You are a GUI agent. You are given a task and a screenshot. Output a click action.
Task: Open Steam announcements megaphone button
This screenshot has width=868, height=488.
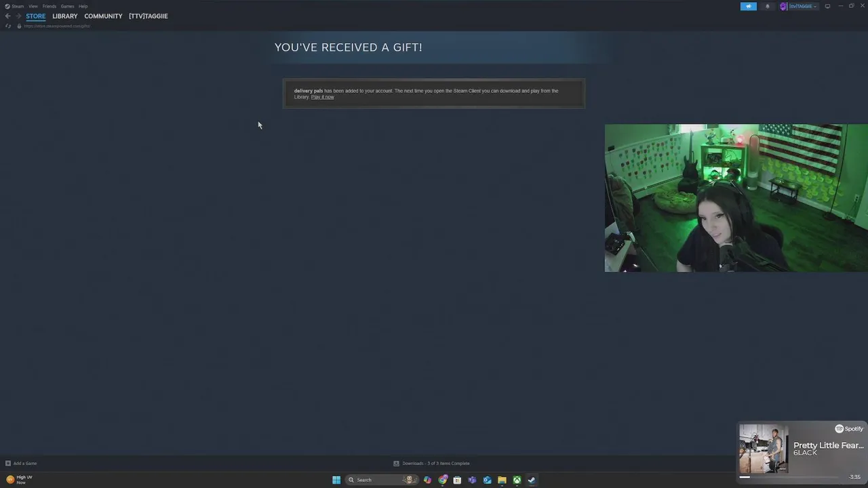(x=748, y=6)
